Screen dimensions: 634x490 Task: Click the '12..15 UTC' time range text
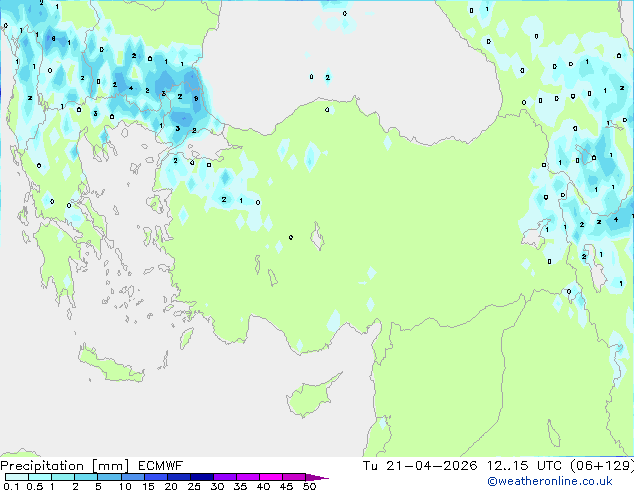pyautogui.click(x=524, y=466)
